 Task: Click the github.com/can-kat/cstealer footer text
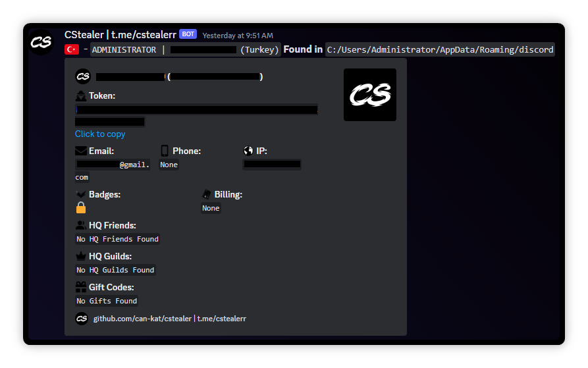[169, 319]
